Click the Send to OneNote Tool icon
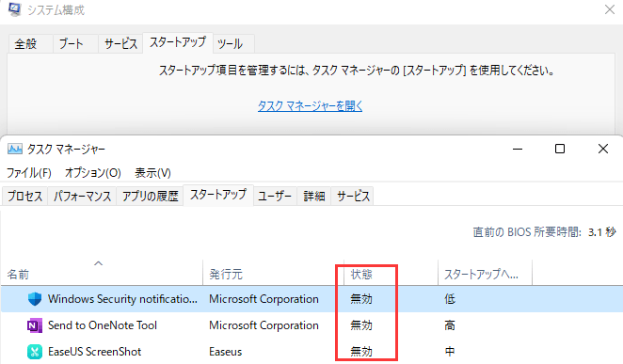The width and height of the screenshot is (623, 364). click(x=35, y=325)
